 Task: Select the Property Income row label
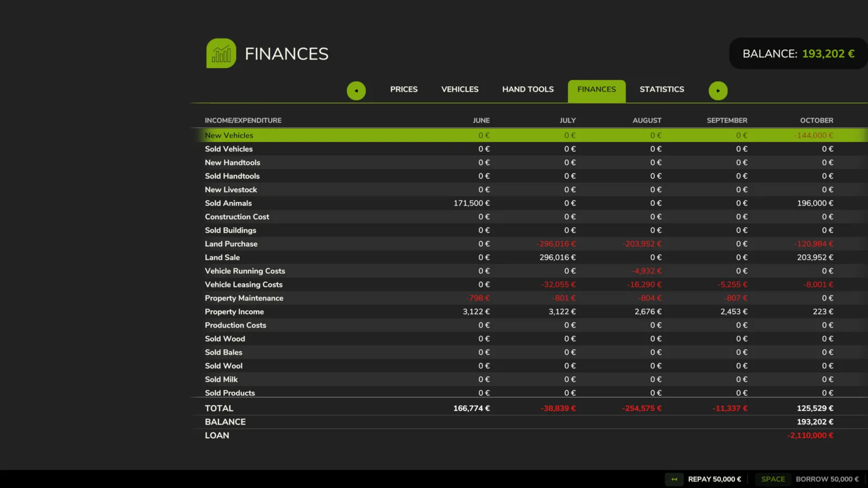[234, 312]
